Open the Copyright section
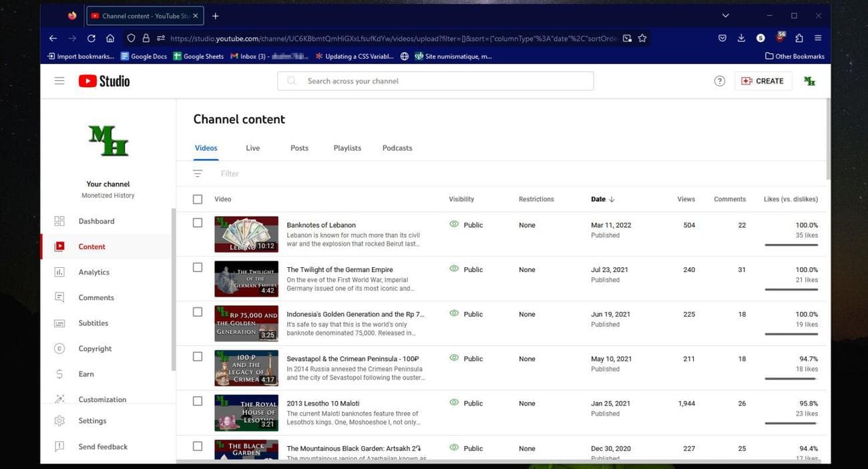The height and width of the screenshot is (469, 868). 95,348
